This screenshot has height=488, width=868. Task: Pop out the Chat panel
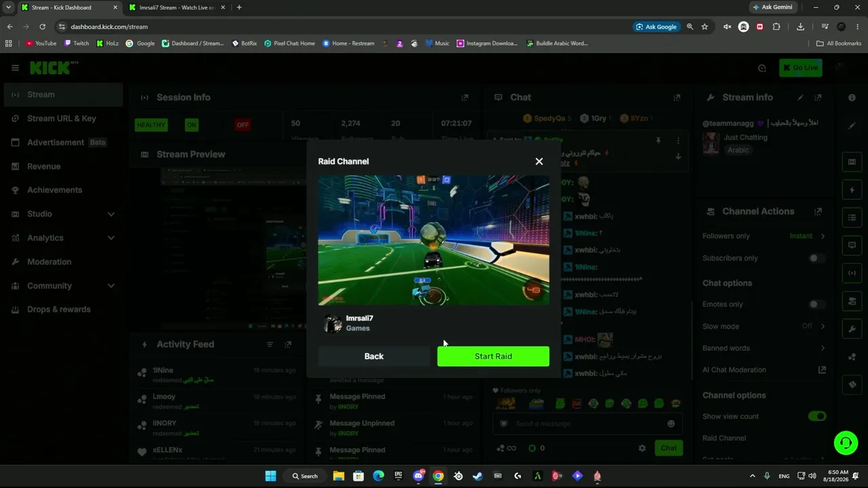pos(677,98)
